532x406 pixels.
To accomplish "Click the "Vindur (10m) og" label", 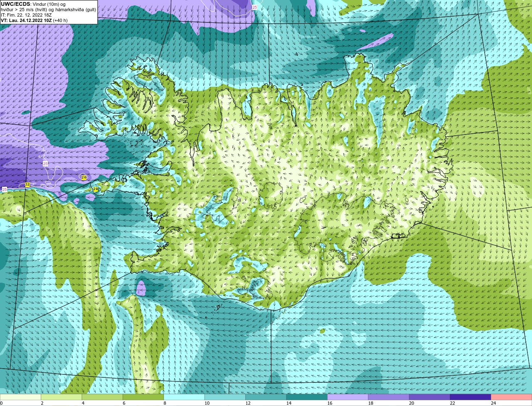I will (49, 4).
